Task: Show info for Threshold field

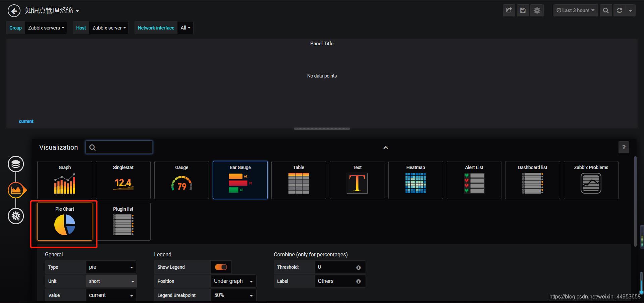Action: tap(358, 267)
